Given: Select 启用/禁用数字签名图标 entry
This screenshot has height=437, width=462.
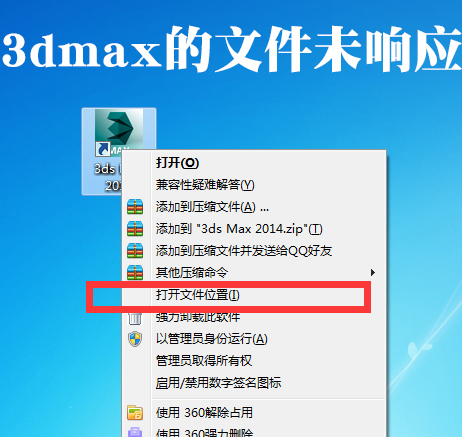Looking at the screenshot, I should pos(218,383).
